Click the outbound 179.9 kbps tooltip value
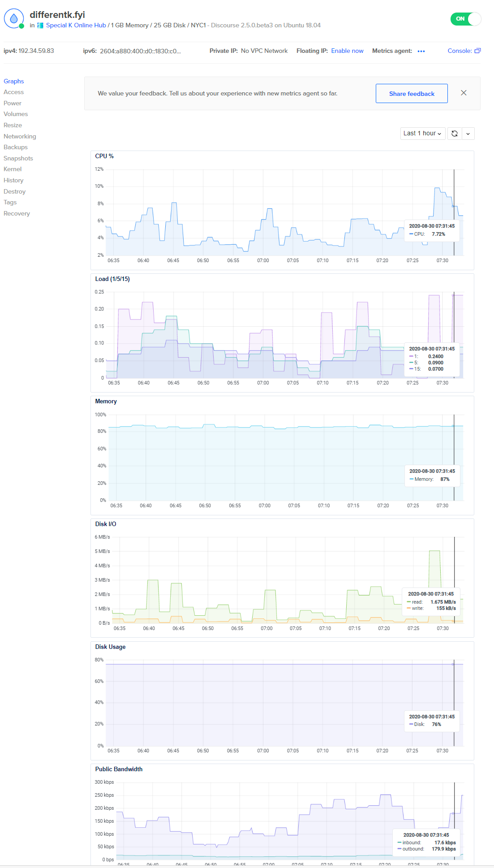This screenshot has height=868, width=494. point(444,849)
